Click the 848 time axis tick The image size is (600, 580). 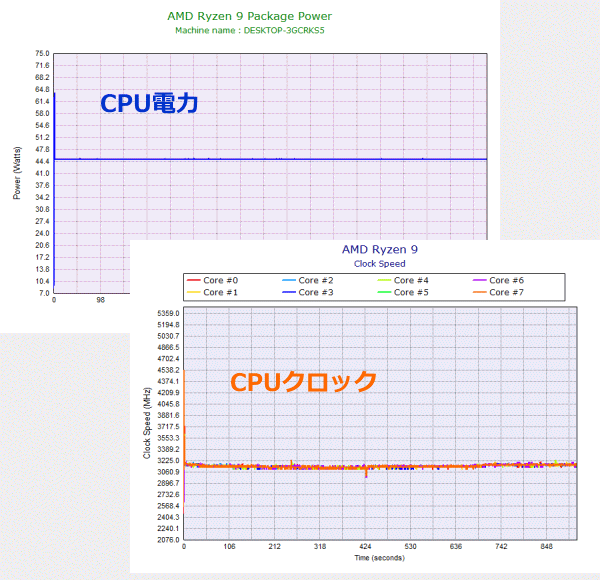coord(546,546)
